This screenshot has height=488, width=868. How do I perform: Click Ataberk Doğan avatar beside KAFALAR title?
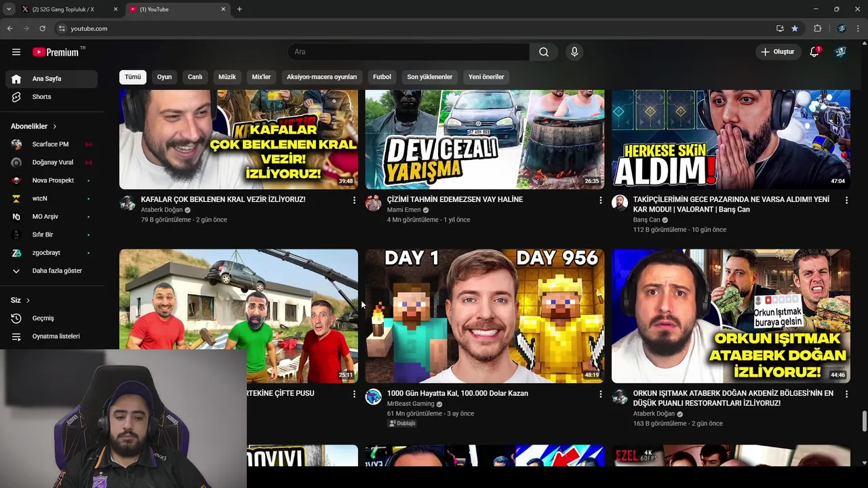tap(127, 203)
